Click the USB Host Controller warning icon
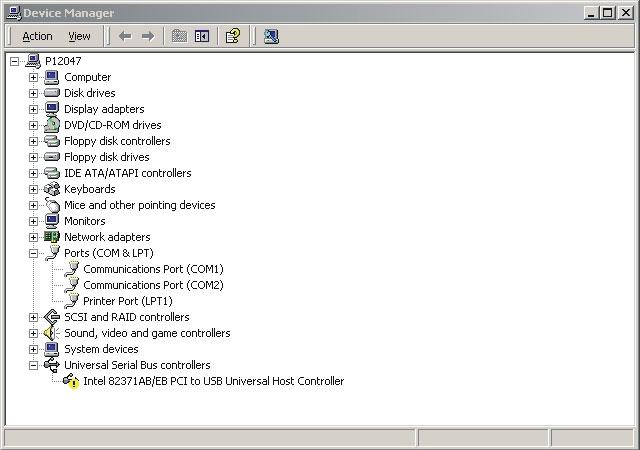This screenshot has width=640, height=450. [x=71, y=381]
